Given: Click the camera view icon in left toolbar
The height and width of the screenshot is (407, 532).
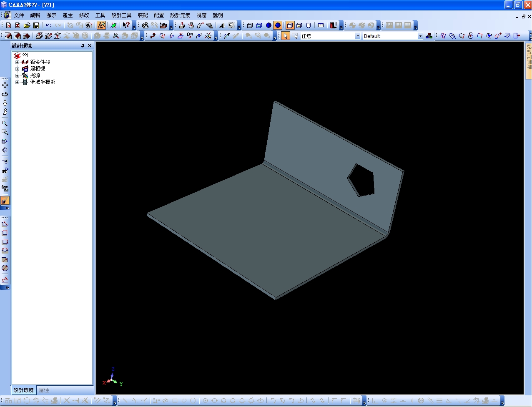Looking at the screenshot, I should (x=5, y=170).
